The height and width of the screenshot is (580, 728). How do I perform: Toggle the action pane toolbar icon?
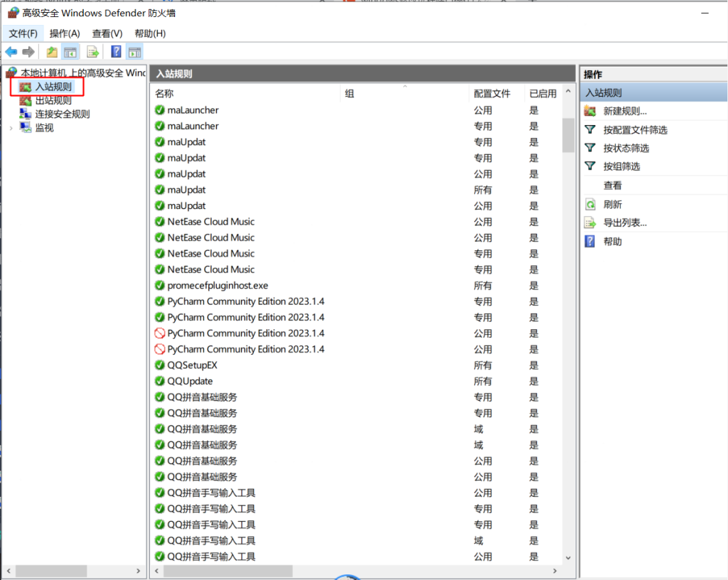[x=134, y=52]
